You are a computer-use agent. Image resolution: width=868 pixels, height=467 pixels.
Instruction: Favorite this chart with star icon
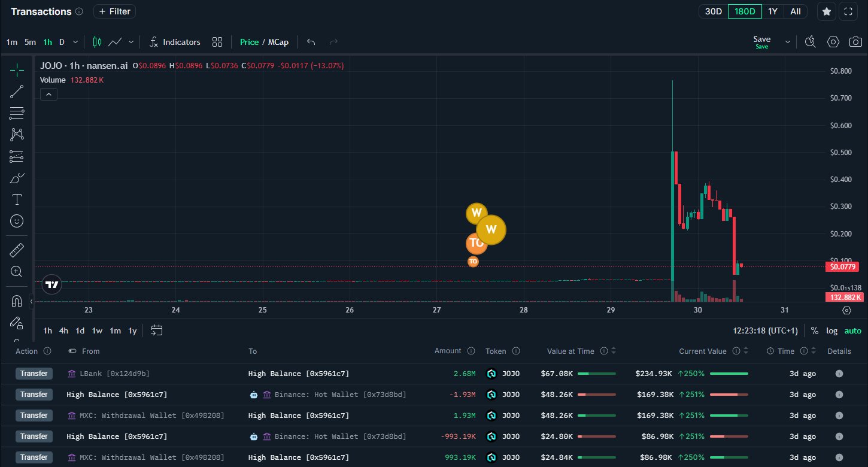point(827,11)
